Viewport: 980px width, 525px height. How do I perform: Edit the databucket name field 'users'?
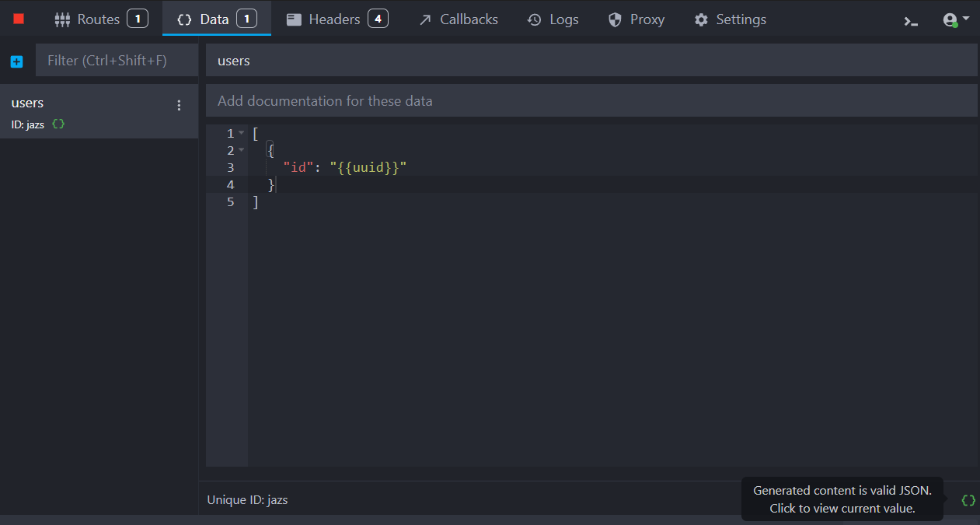coord(591,61)
